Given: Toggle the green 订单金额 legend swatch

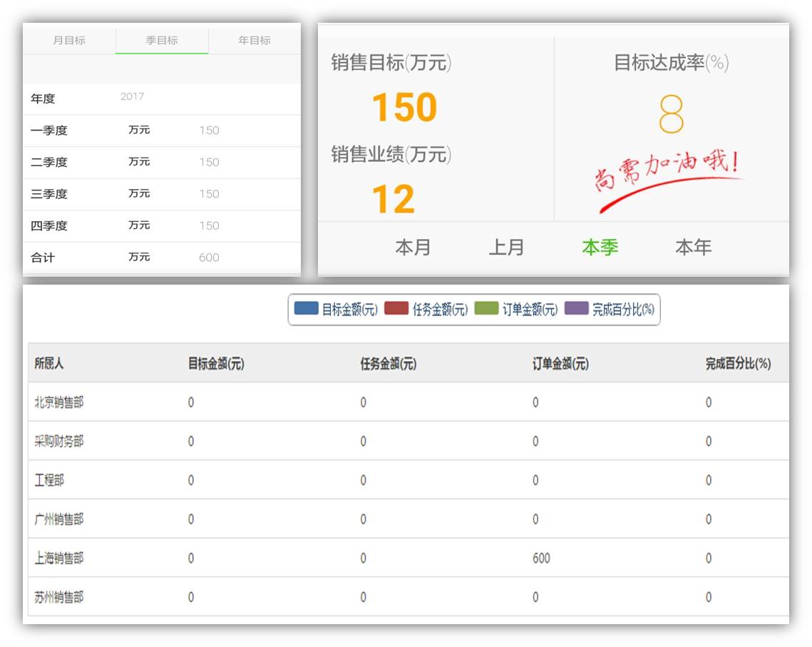Looking at the screenshot, I should (x=486, y=309).
